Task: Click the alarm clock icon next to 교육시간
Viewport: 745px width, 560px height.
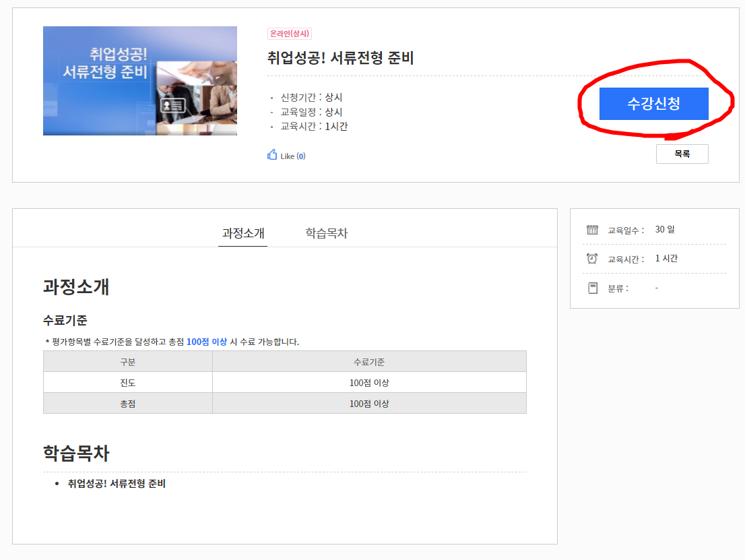Action: (592, 259)
